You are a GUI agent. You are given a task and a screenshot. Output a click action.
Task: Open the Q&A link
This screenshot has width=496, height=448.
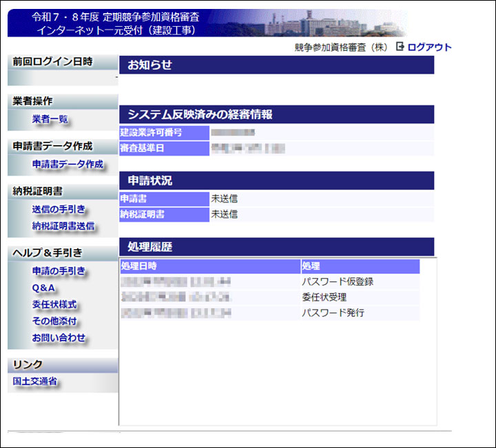click(44, 288)
